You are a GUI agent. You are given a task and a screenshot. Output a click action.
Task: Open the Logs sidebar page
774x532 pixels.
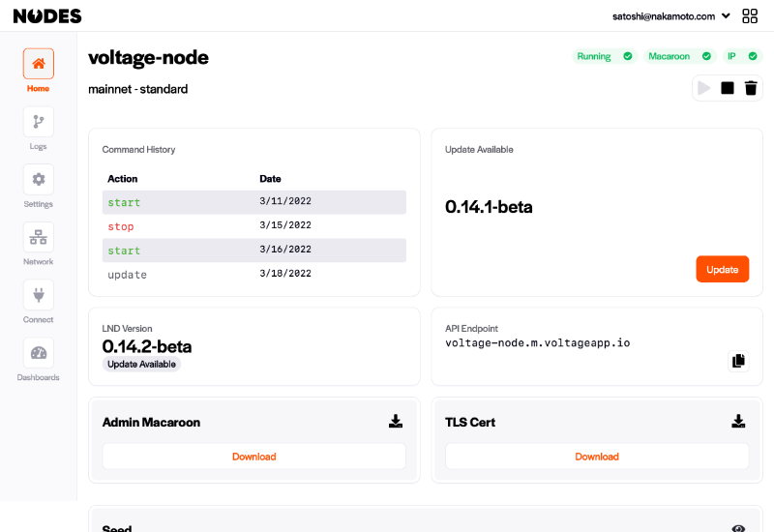click(38, 122)
